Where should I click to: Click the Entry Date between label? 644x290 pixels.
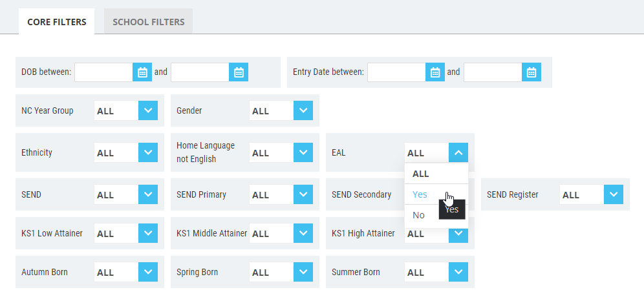point(328,72)
